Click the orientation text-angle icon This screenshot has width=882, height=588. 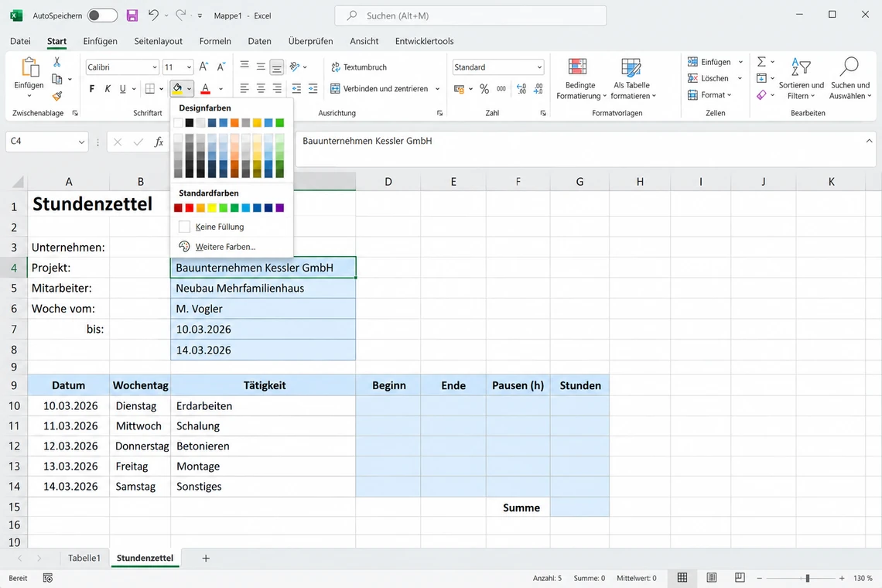294,67
